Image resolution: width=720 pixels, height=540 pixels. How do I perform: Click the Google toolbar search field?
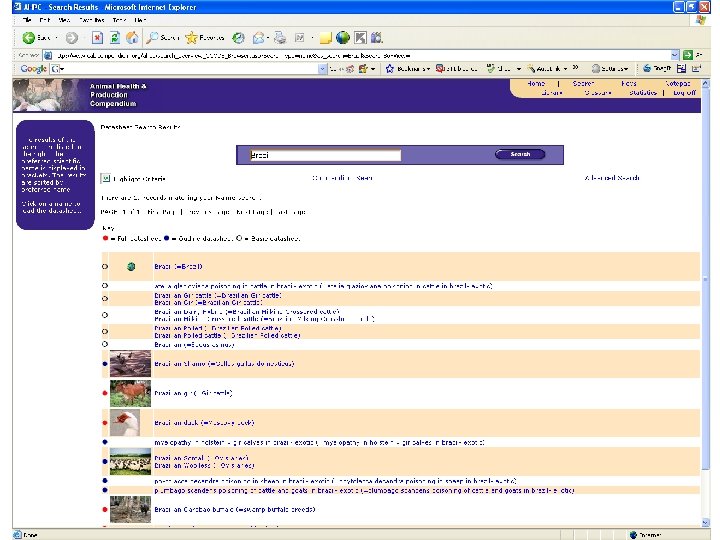click(x=191, y=69)
